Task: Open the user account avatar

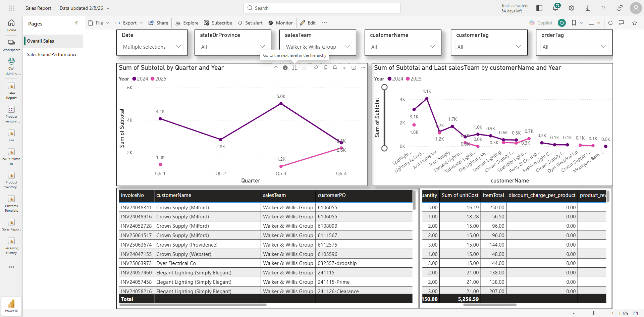Action: pyautogui.click(x=636, y=8)
